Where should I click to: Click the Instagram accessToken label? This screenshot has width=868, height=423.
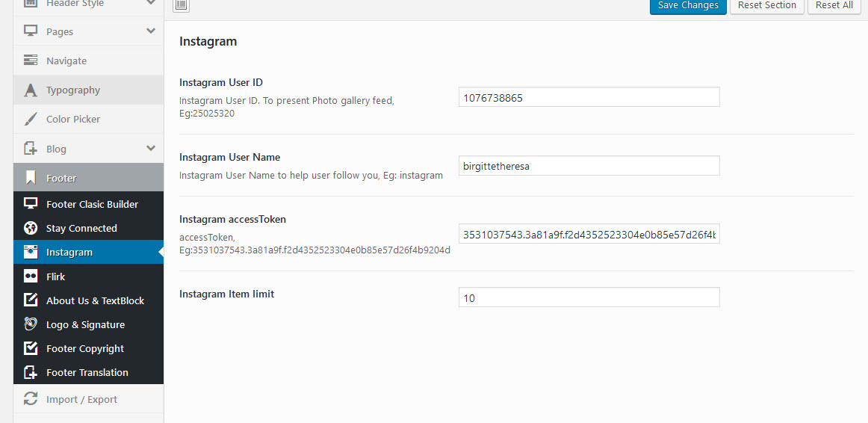232,219
